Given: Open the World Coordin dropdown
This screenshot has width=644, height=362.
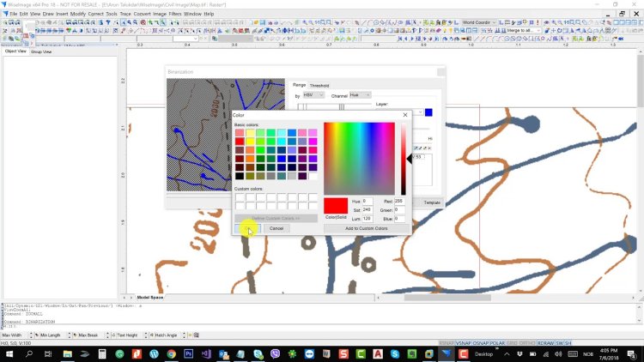Looking at the screenshot, I should [x=479, y=22].
